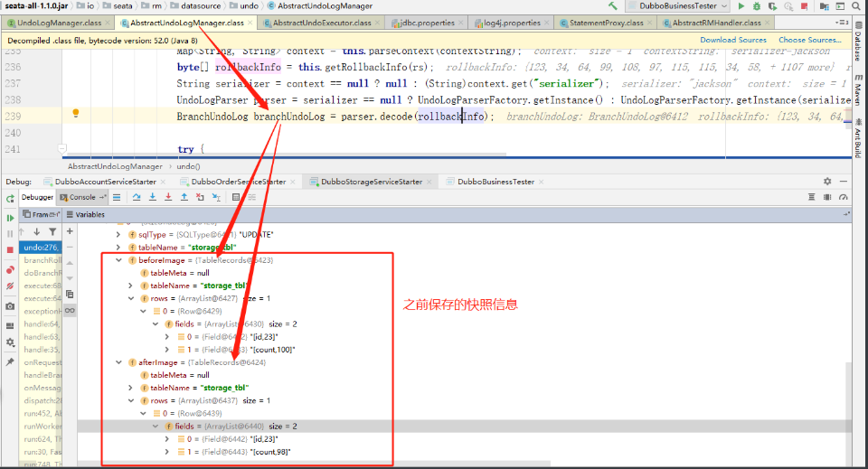Start debugging with the bug icon

[757, 6]
